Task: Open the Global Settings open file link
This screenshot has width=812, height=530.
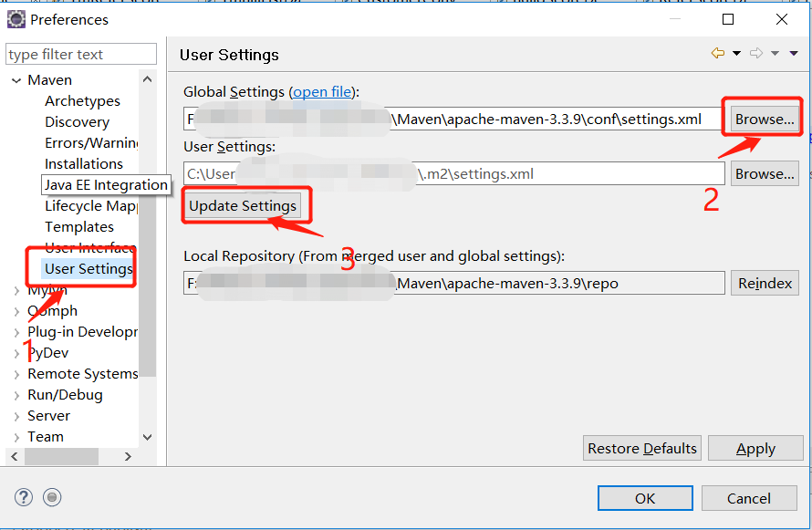Action: point(322,91)
